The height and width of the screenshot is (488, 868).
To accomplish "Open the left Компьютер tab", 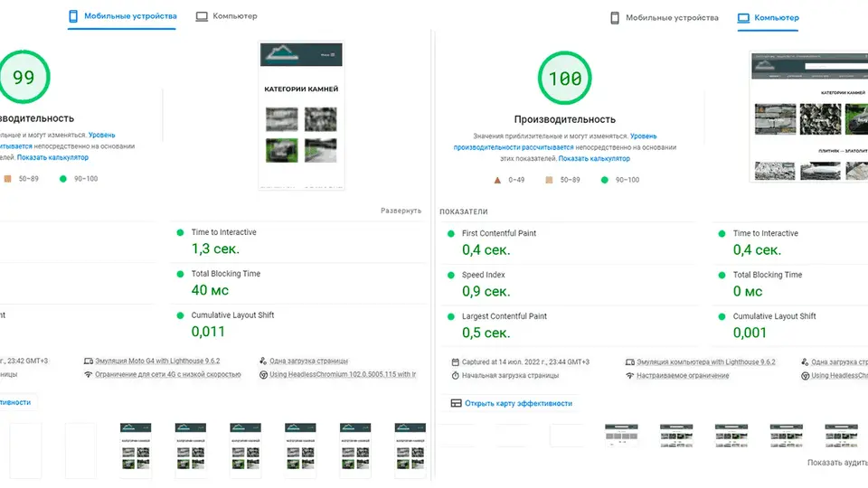I will tap(226, 16).
